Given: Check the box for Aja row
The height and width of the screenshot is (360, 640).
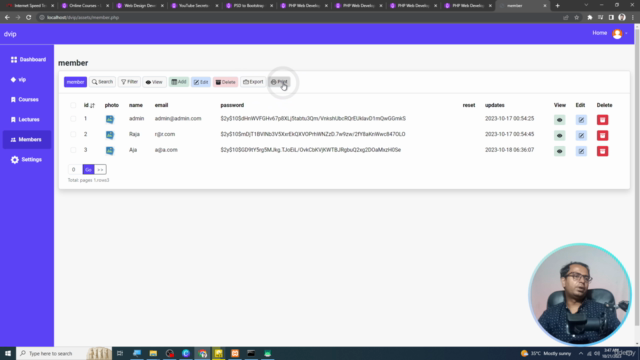Looking at the screenshot, I should [x=73, y=150].
